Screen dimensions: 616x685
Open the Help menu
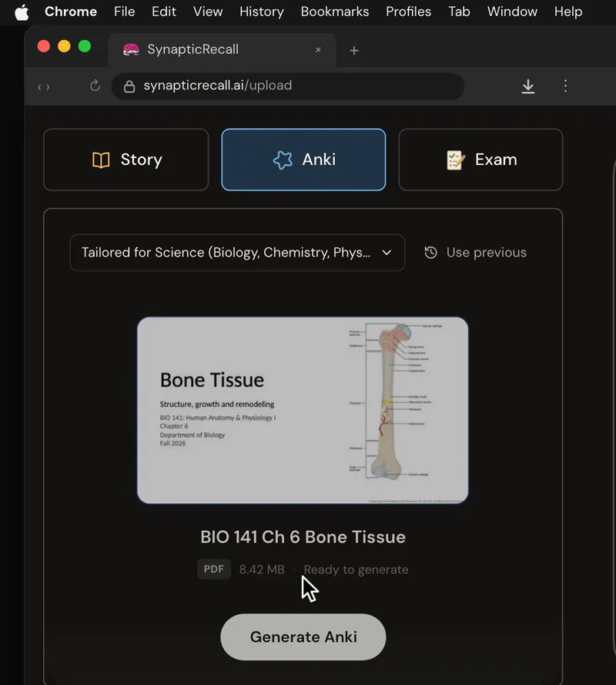568,12
